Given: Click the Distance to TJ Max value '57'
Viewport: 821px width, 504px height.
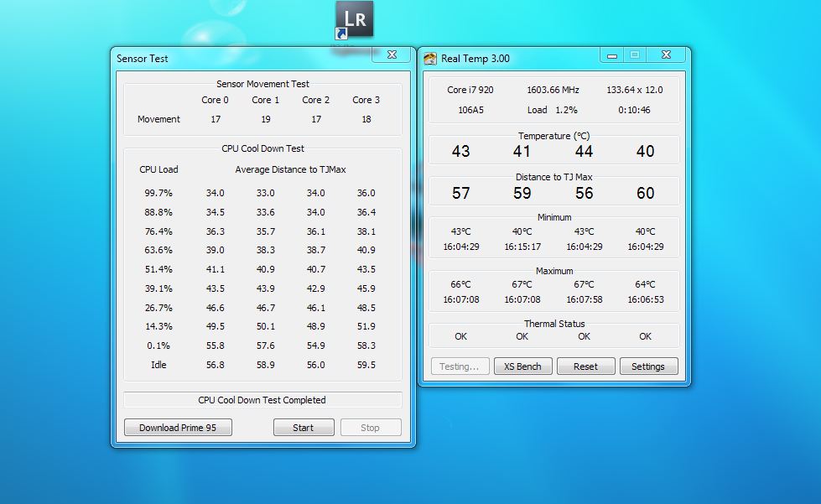Looking at the screenshot, I should point(460,193).
